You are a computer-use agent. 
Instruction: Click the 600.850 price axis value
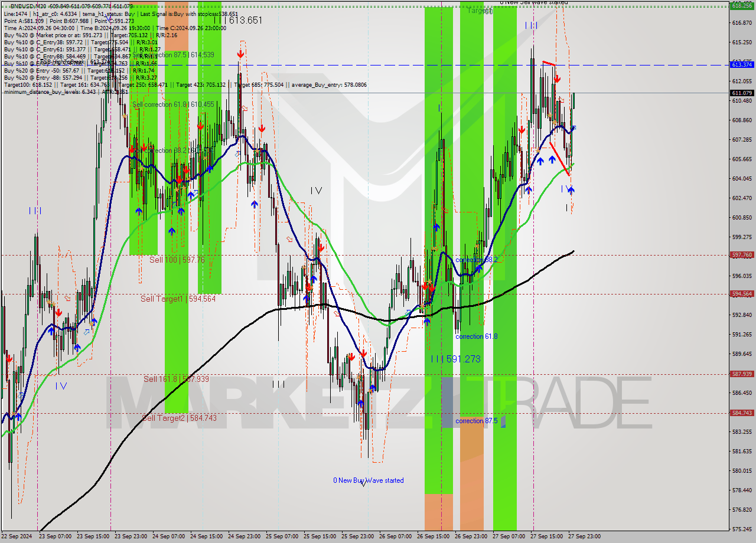742,218
